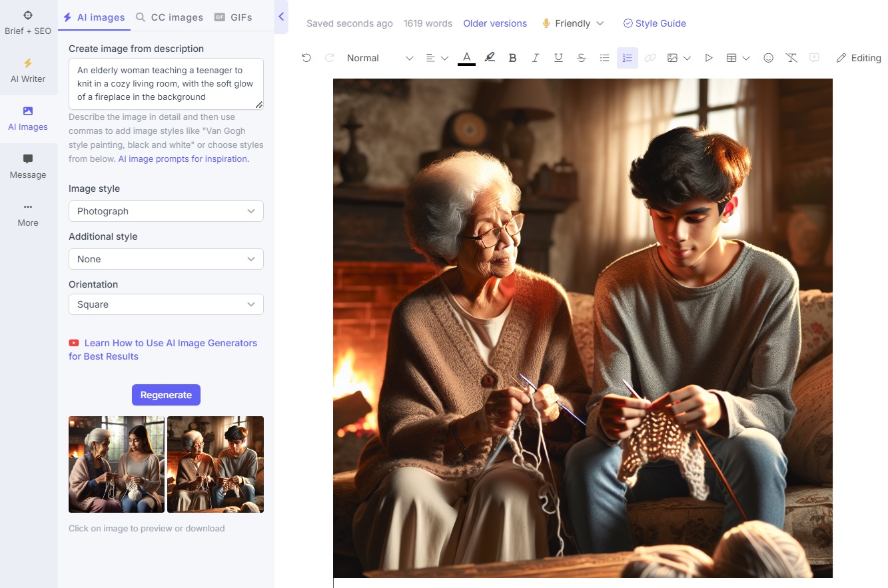Insert a bulleted list
Viewport: 888px width, 588px height.
click(604, 58)
